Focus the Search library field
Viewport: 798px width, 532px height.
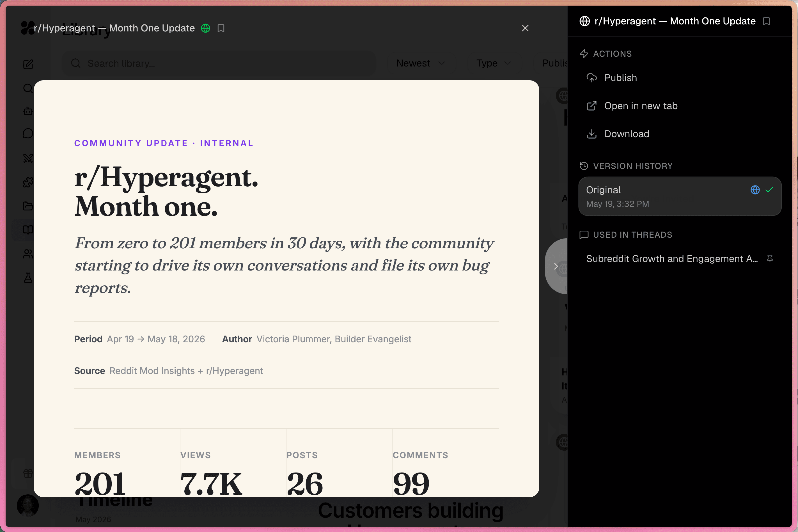(x=219, y=63)
